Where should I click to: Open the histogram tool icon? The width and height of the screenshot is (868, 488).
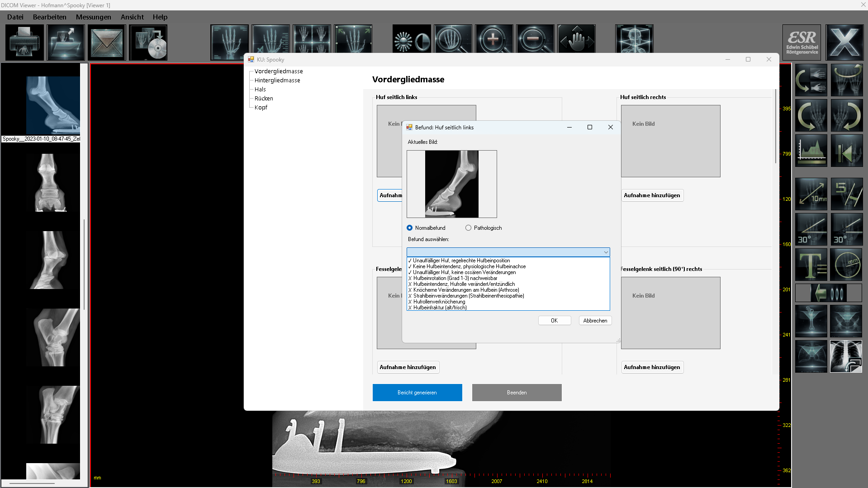click(811, 151)
